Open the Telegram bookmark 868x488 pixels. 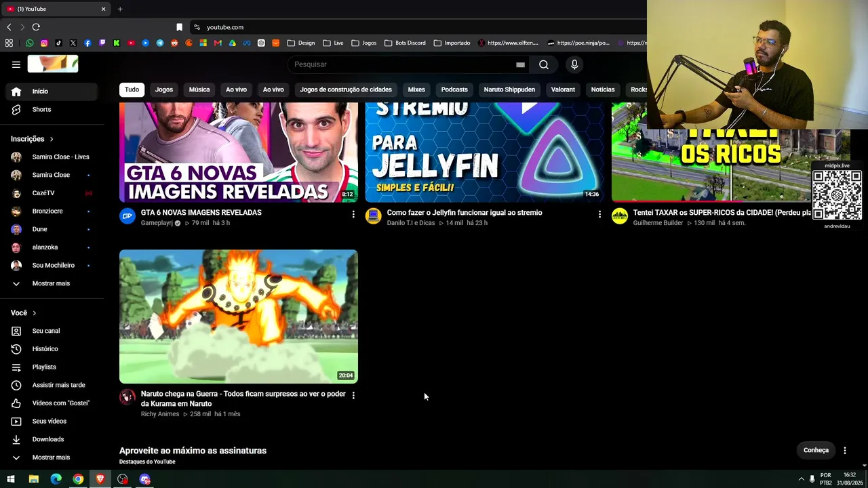pyautogui.click(x=160, y=43)
